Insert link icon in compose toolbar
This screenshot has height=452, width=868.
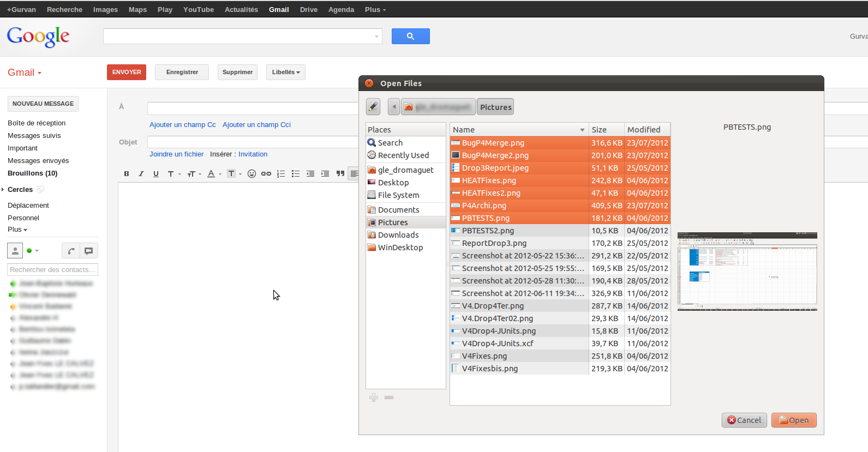pyautogui.click(x=266, y=174)
